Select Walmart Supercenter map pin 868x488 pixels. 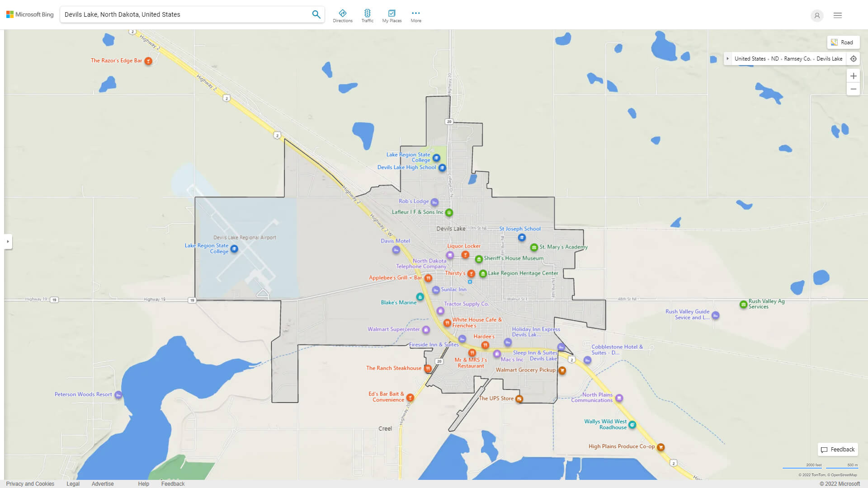click(425, 330)
